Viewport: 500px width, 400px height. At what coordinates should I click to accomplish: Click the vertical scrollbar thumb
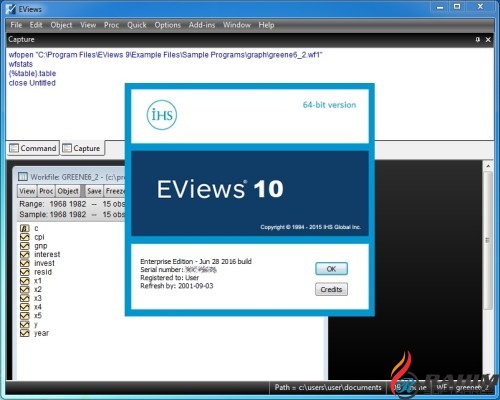coord(488,240)
